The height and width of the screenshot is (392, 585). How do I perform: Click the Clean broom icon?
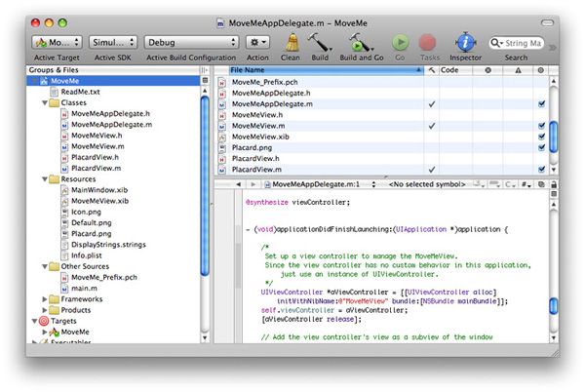(292, 42)
